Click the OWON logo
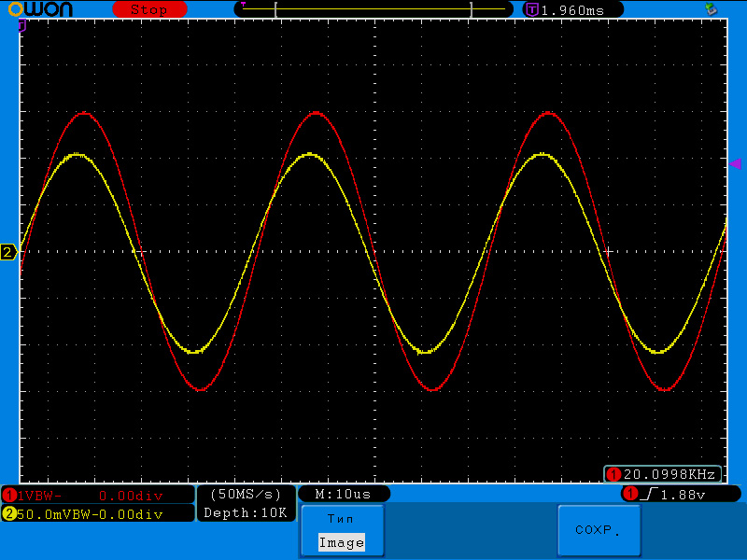The image size is (747, 560). 41,9
